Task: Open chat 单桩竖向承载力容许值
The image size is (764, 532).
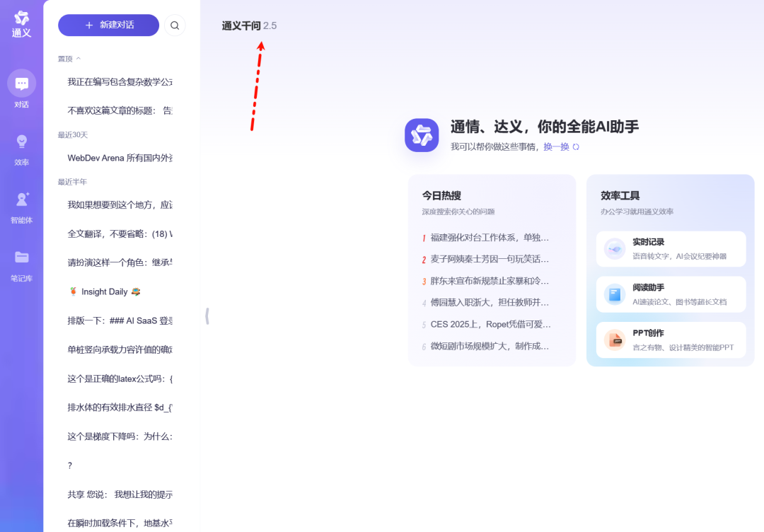Action: coord(120,349)
